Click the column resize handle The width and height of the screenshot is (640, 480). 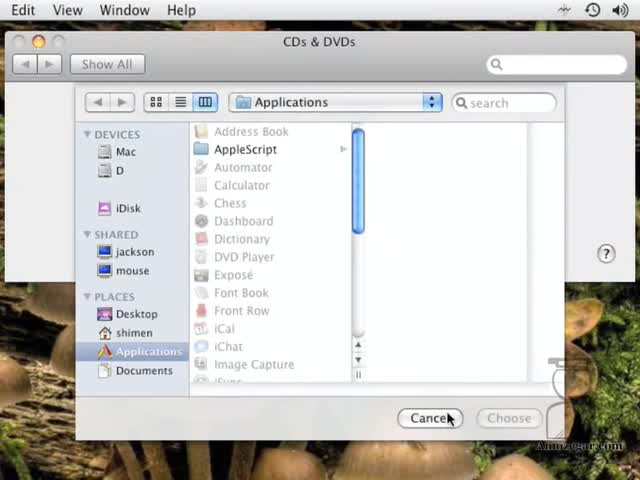coord(358,375)
